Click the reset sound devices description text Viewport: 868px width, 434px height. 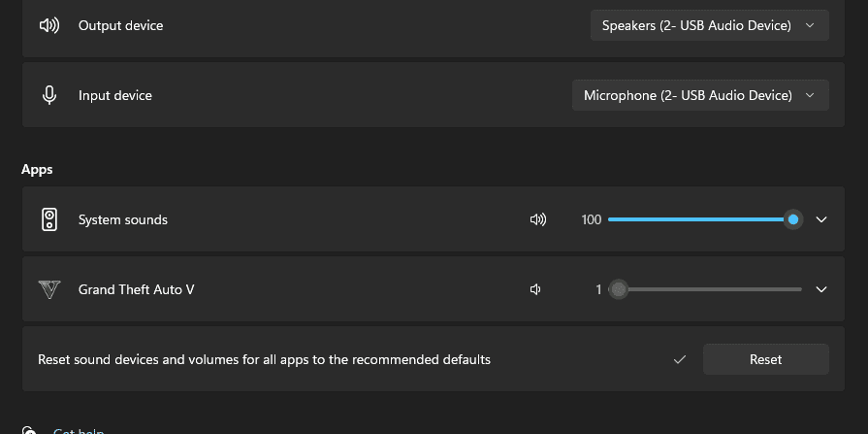point(264,359)
